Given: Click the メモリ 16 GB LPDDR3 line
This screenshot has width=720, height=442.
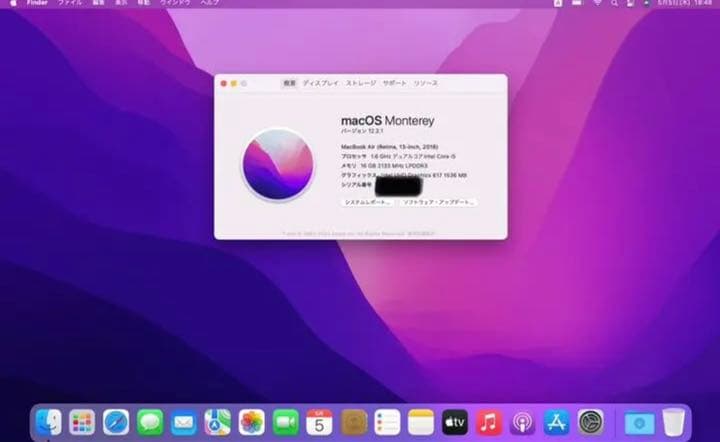Looking at the screenshot, I should click(384, 166).
